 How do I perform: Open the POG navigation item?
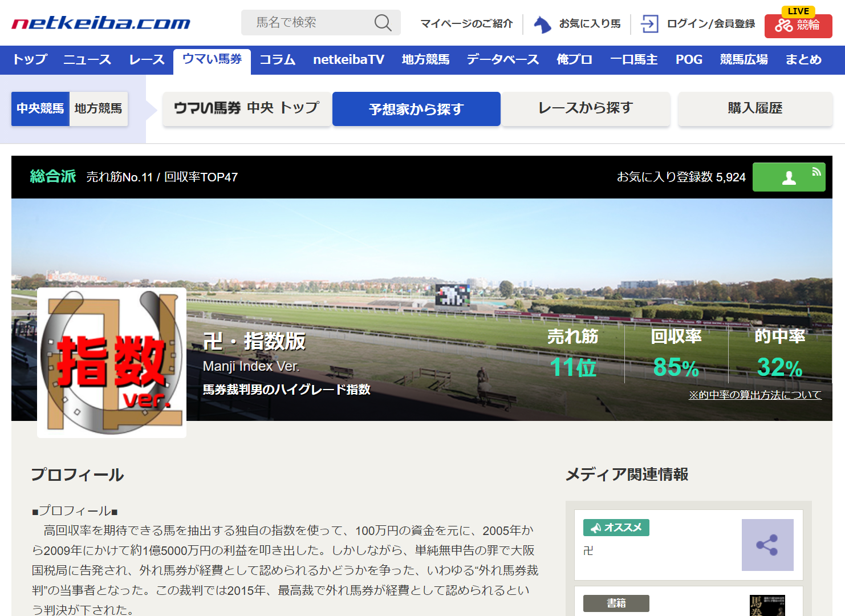coord(689,59)
